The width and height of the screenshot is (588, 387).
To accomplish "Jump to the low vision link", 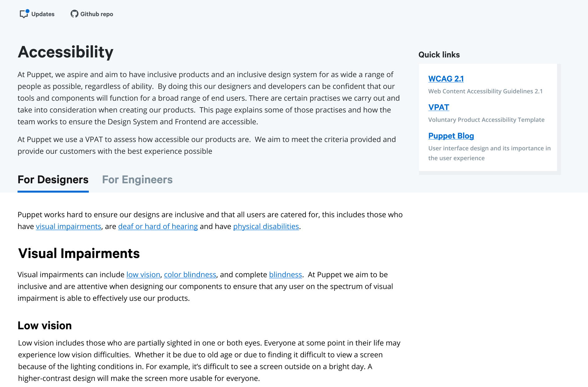I will 143,275.
